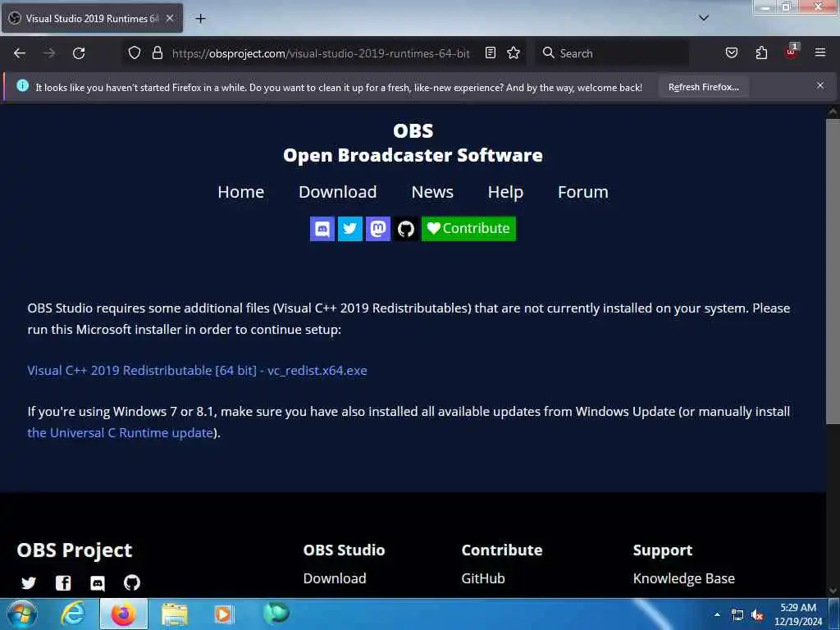Open the OBS Twitter icon in header
The image size is (840, 630).
tap(350, 229)
